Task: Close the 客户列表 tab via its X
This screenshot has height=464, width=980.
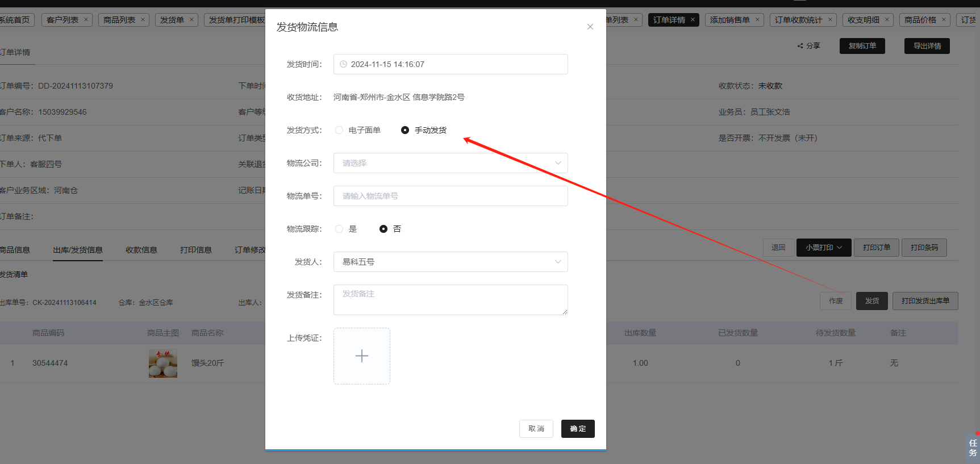Action: [86, 20]
